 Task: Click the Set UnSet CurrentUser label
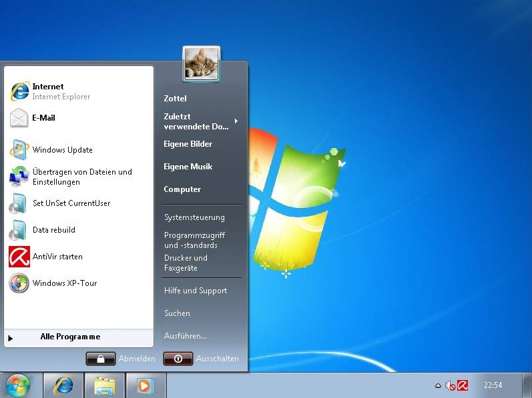pos(71,203)
